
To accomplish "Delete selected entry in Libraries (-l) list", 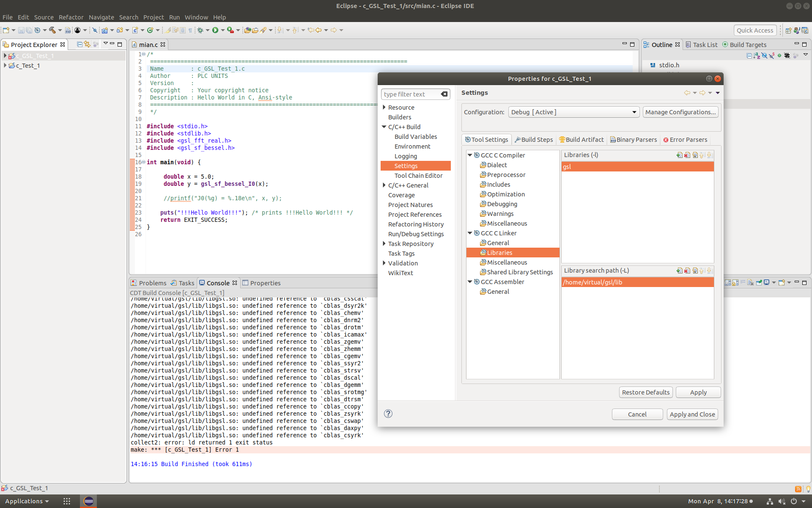I will pos(687,155).
